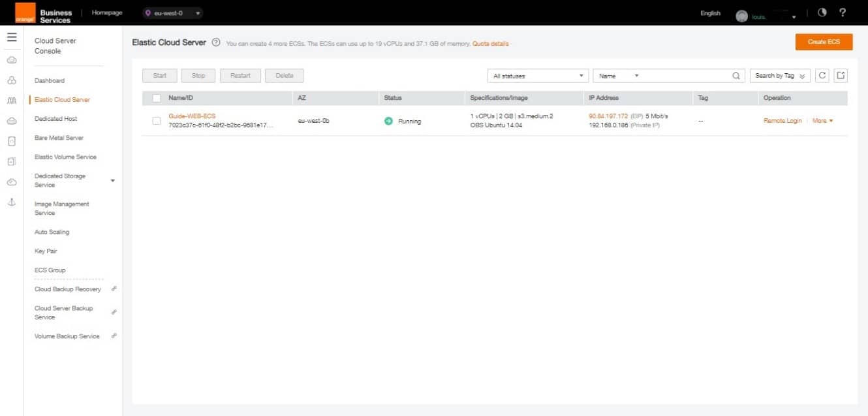Open the Quota details link
The image size is (868, 416).
pos(490,44)
